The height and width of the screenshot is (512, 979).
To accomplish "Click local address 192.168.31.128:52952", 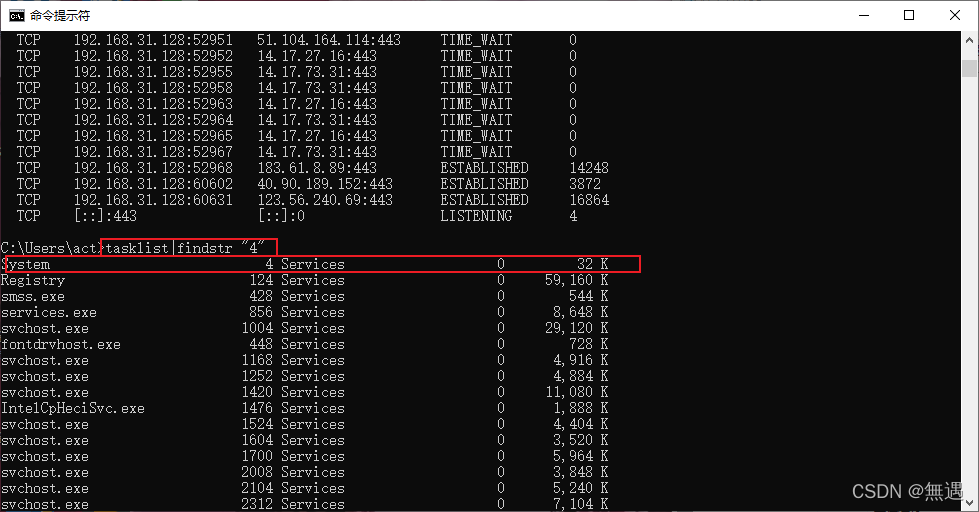I will click(x=153, y=56).
